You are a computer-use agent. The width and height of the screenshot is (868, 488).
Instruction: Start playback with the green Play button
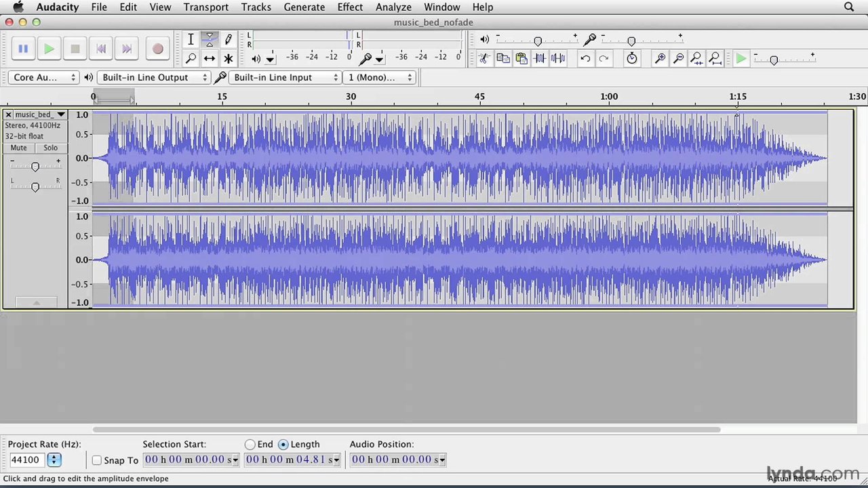[49, 49]
